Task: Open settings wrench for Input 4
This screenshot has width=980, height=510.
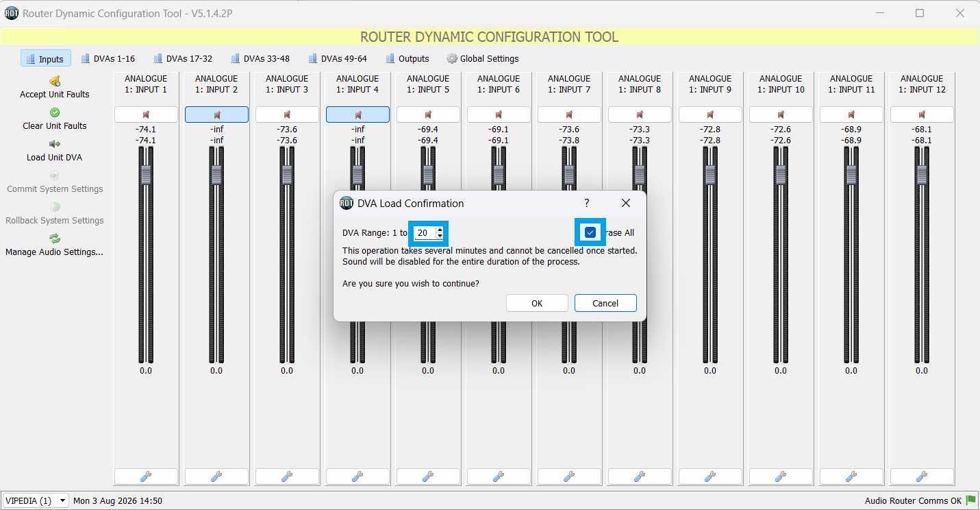Action: click(357, 476)
